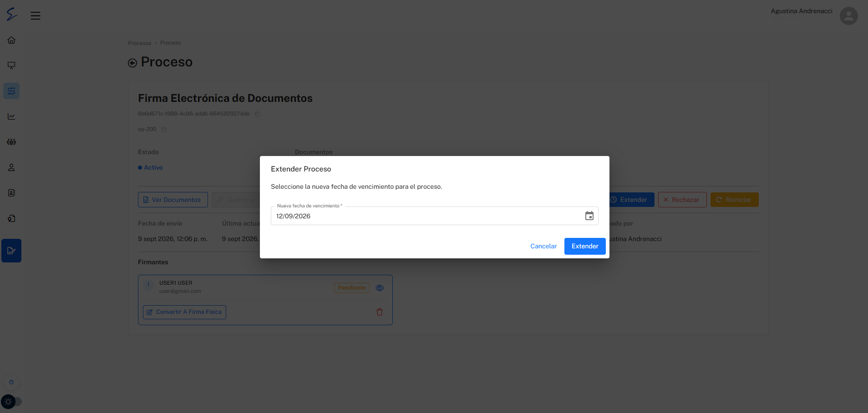Click the Pendiente status badge
The width and height of the screenshot is (868, 413).
[351, 288]
